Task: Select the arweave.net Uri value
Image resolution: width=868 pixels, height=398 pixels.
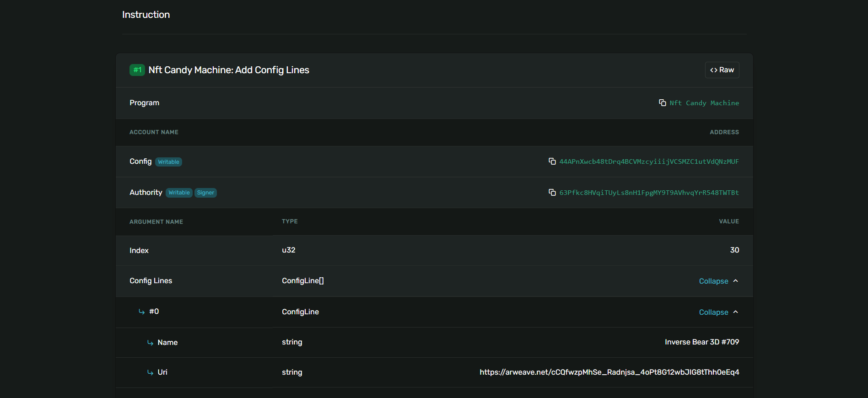Action: [x=609, y=372]
